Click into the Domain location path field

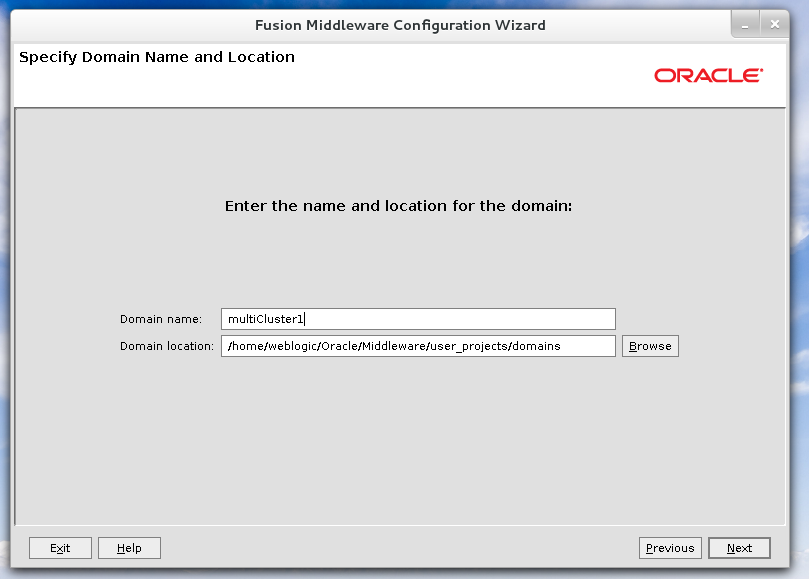[x=418, y=346]
